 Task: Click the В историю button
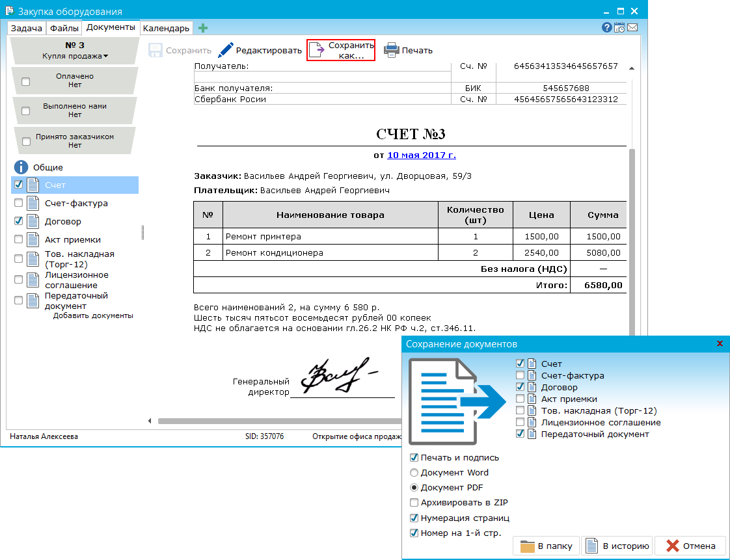[617, 546]
